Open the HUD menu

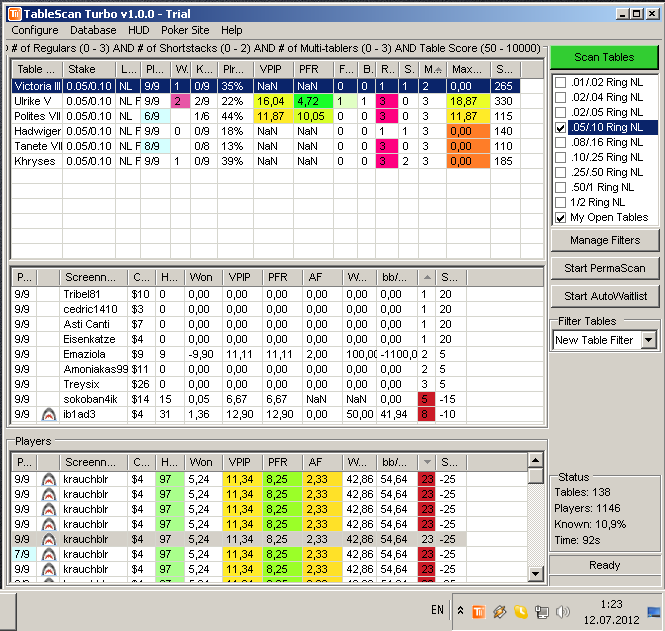tap(139, 30)
